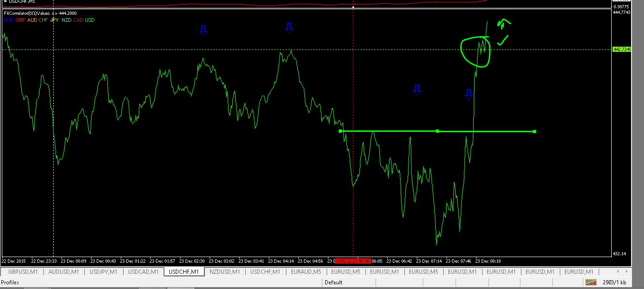
Task: Click the Profiles label in the status bar
Action: coord(10,283)
